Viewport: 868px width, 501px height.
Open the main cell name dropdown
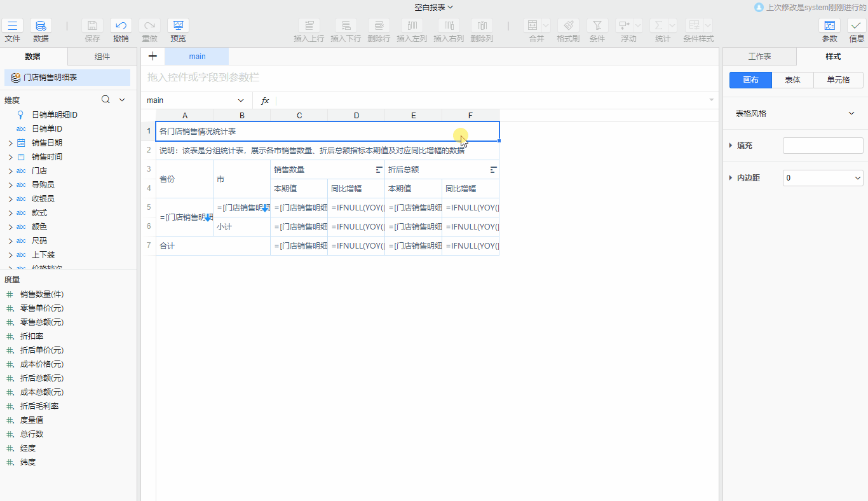[x=241, y=100]
